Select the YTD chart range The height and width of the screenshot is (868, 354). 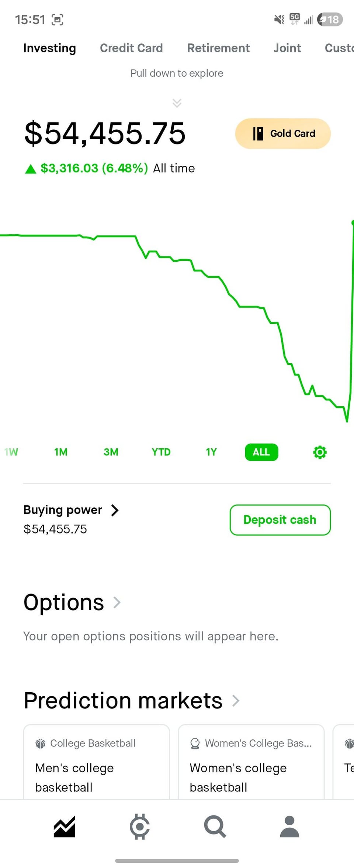point(161,452)
